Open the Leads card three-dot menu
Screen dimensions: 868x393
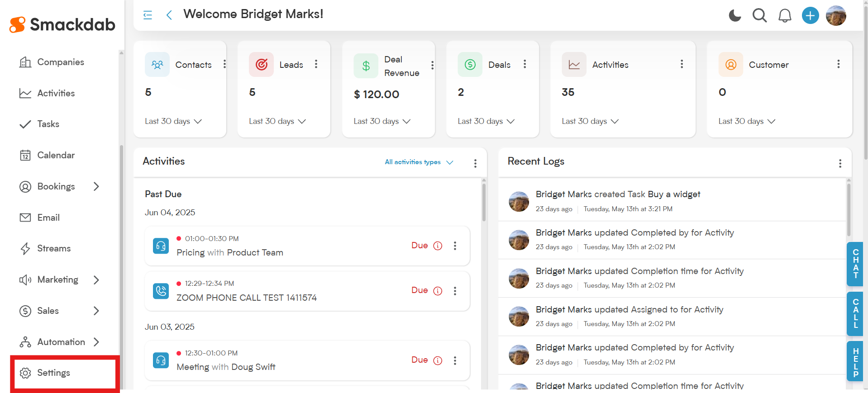316,64
